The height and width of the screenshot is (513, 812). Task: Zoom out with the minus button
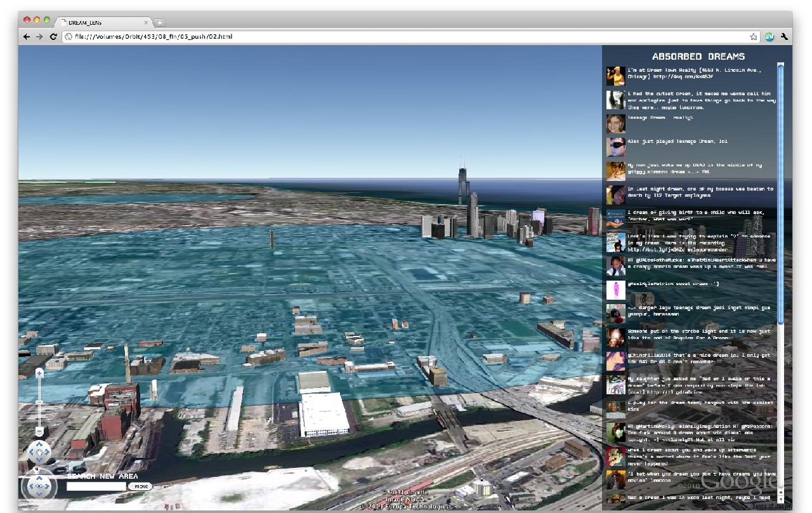tap(39, 432)
